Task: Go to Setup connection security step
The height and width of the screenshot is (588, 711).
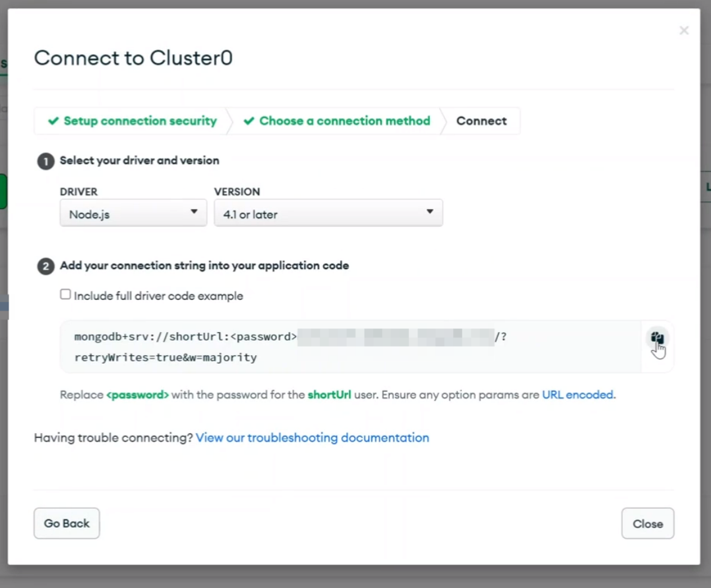Action: [x=140, y=121]
